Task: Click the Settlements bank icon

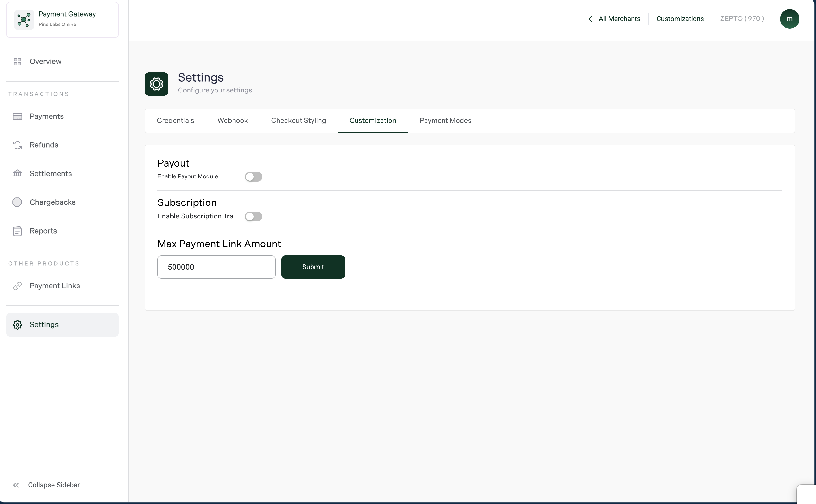Action: (17, 174)
